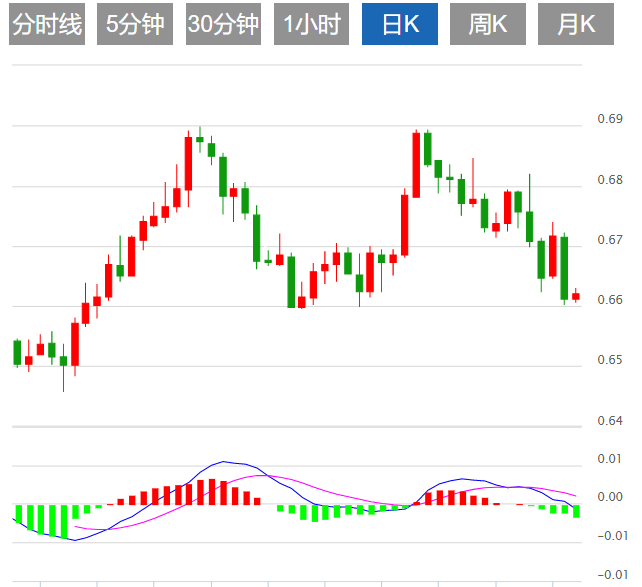Select the 30分钟 interval tab
The width and height of the screenshot is (642, 587).
(223, 24)
